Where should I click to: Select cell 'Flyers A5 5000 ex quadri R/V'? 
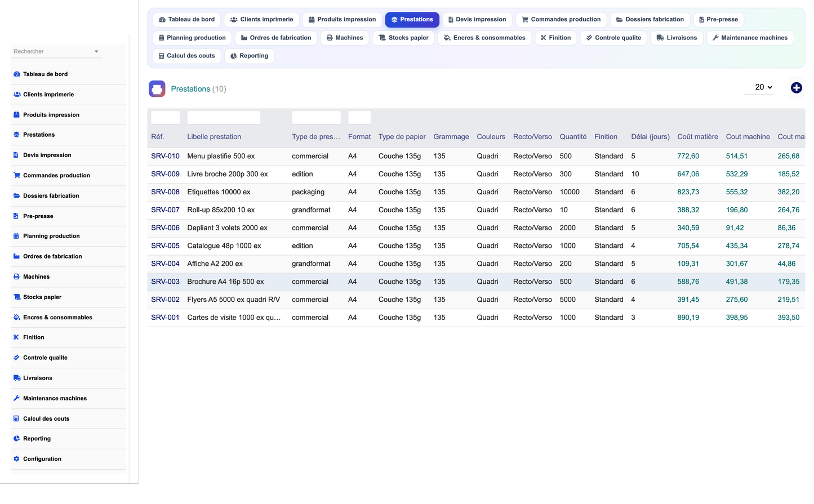point(234,300)
